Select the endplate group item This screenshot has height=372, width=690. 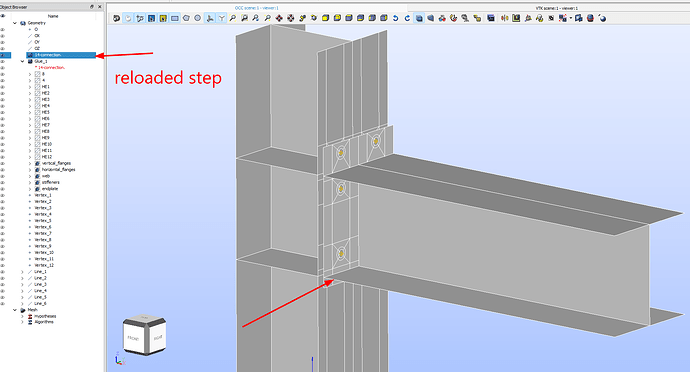point(49,188)
